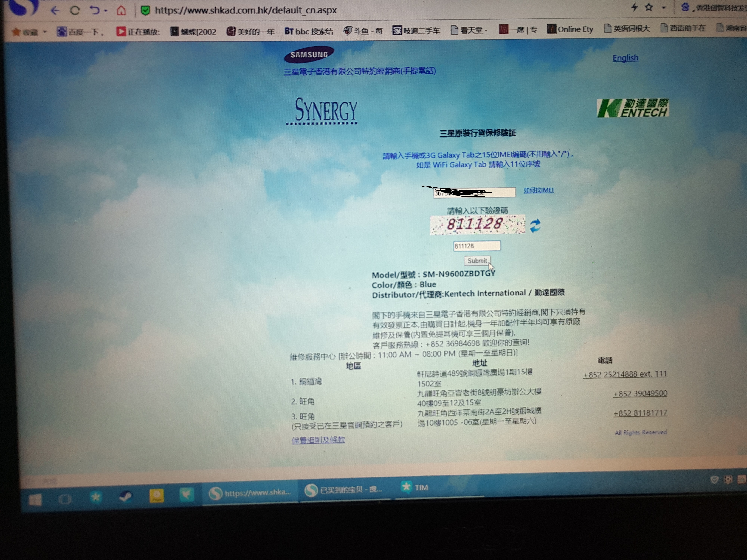
Task: Toggle the lightning speed mode icon
Action: [635, 7]
